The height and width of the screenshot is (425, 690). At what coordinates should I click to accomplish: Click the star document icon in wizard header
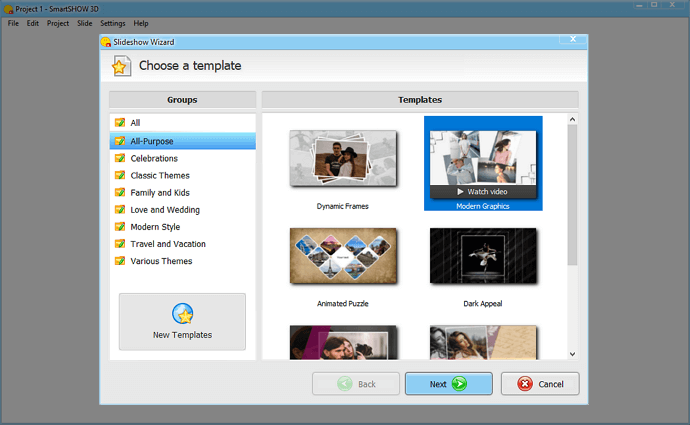click(x=121, y=66)
